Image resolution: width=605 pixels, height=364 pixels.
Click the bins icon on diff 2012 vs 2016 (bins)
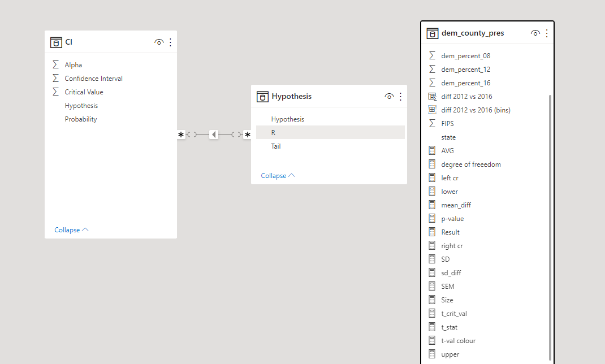coord(433,110)
